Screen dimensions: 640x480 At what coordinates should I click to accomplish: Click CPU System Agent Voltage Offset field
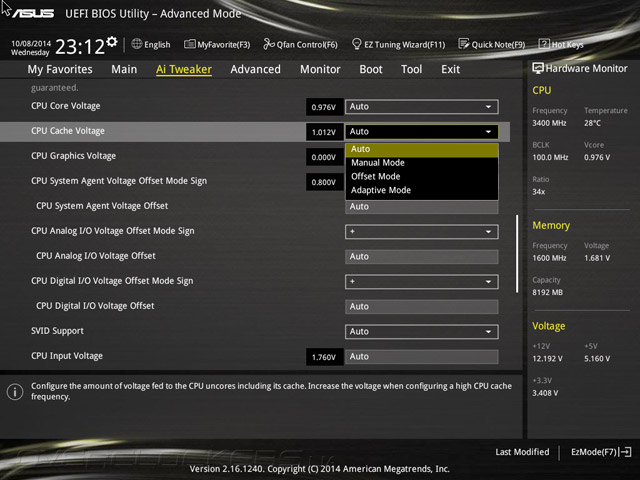click(422, 207)
